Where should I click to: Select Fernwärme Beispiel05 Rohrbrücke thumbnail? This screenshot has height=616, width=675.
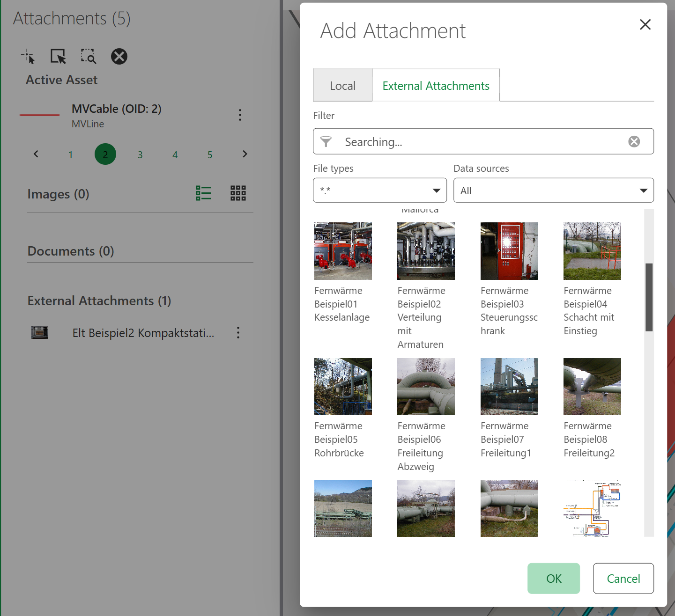click(x=343, y=387)
